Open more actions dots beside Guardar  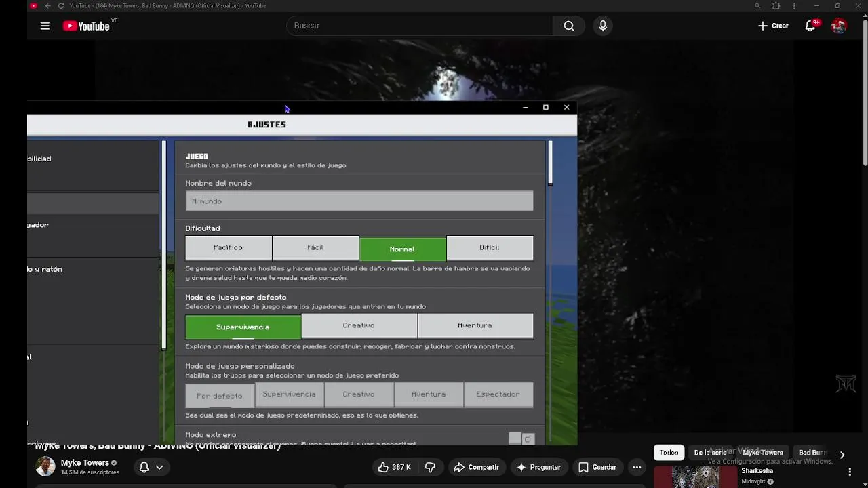coord(637,467)
